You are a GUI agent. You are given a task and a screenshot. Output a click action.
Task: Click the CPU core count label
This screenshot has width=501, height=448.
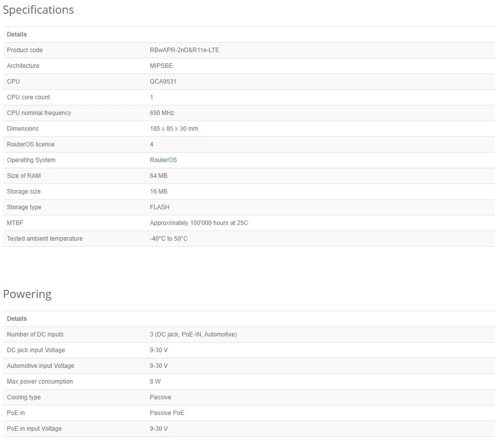28,97
